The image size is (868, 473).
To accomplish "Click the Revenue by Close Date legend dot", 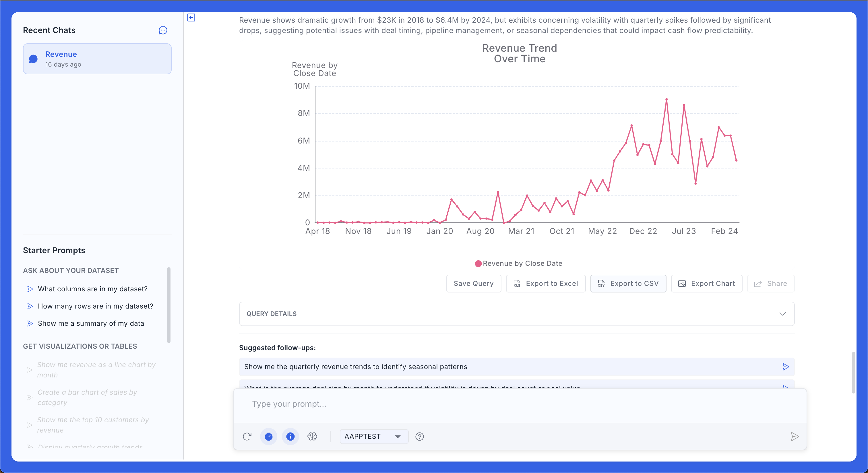I will 478,264.
